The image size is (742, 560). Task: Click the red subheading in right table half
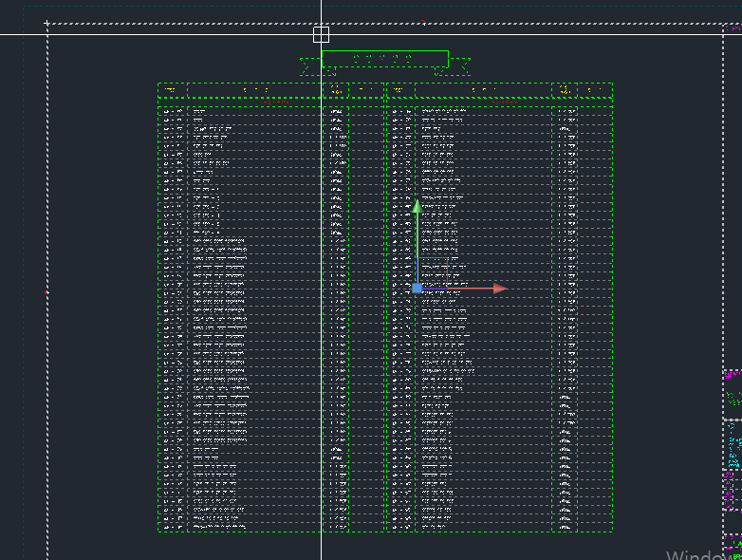click(505, 103)
